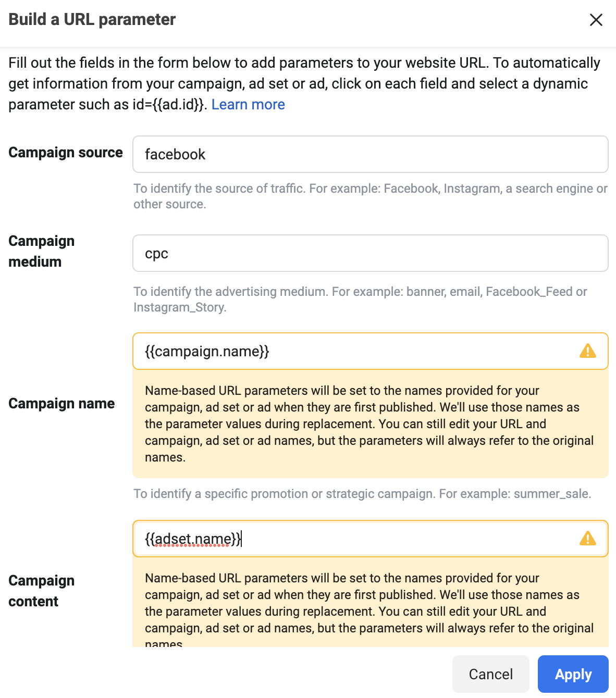The image size is (616, 698).
Task: Click the warning icon beside {{adset.name}}
Action: 588,539
